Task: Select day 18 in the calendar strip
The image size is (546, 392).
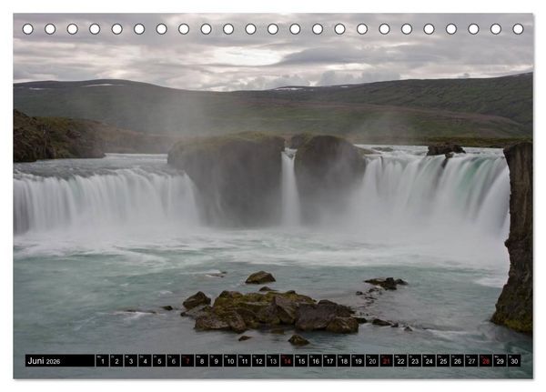Action: pyautogui.click(x=344, y=361)
